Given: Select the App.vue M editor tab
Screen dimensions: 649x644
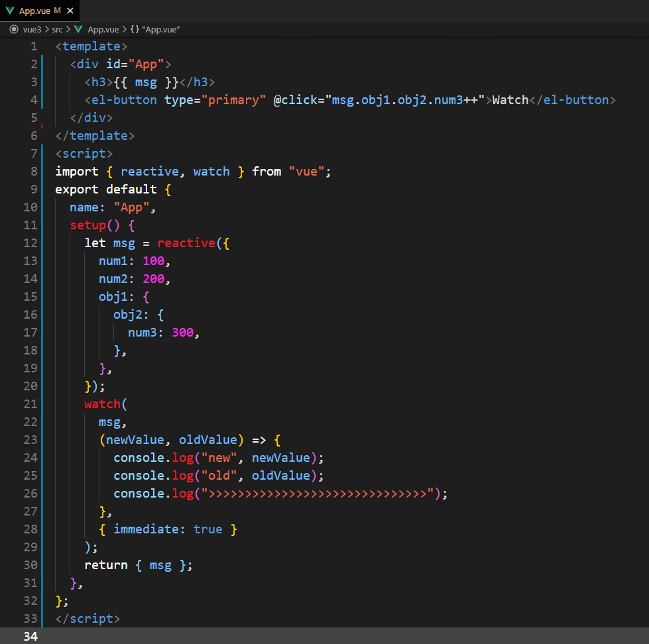Looking at the screenshot, I should (40, 11).
